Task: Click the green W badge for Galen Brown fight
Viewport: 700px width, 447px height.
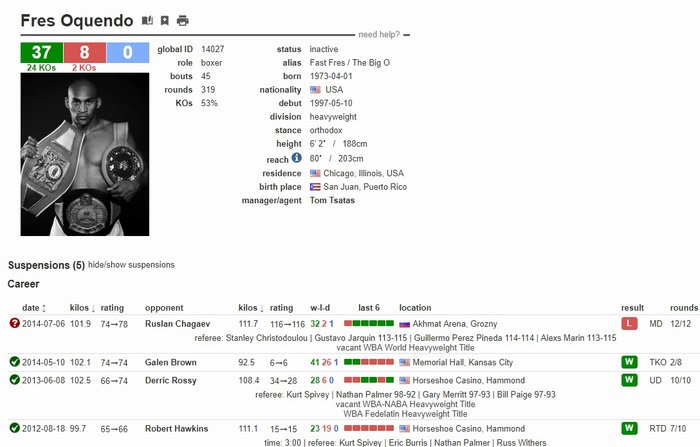Action: pyautogui.click(x=629, y=362)
